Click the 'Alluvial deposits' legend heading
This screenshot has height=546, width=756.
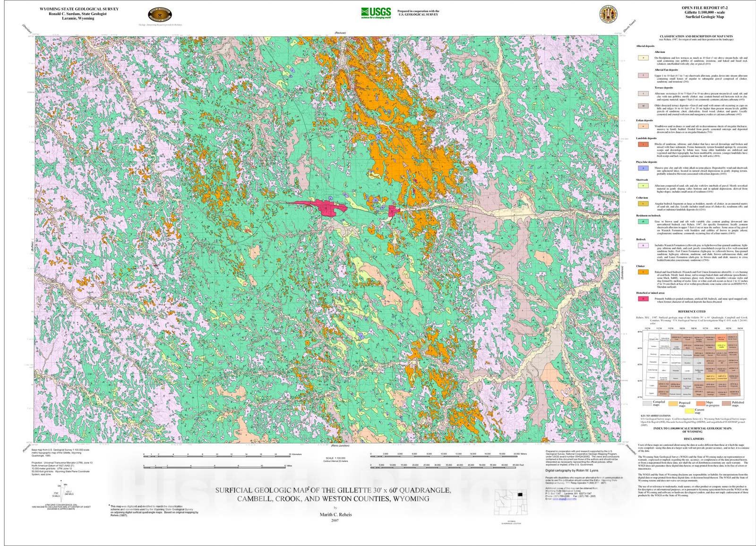coord(645,46)
